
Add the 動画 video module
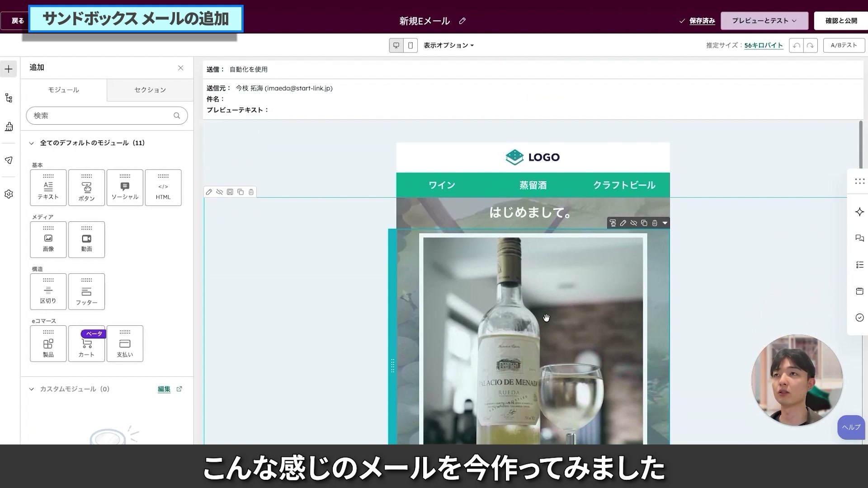tap(86, 239)
